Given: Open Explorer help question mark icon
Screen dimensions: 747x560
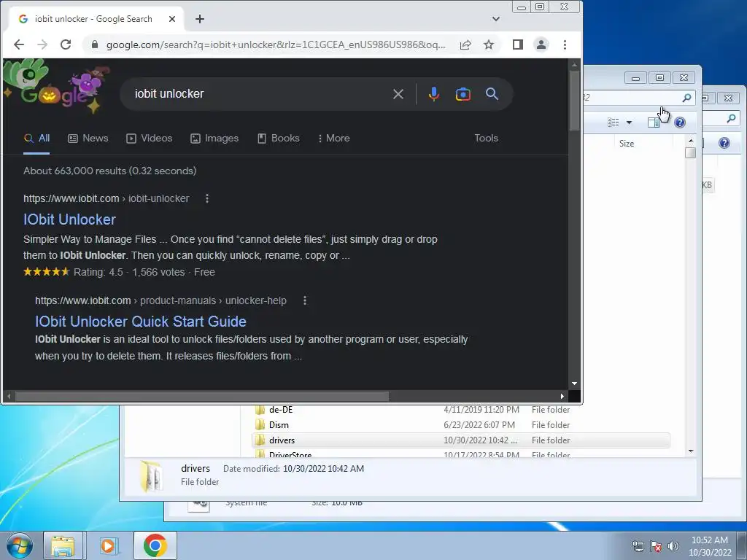Looking at the screenshot, I should pos(680,122).
